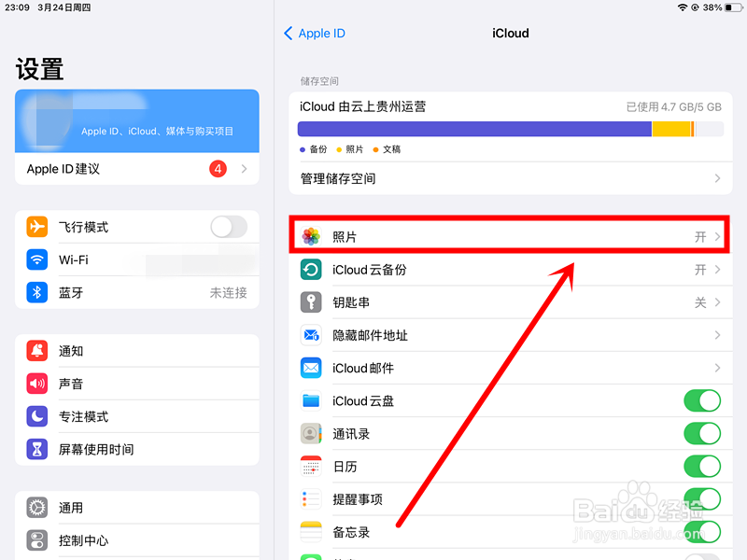The height and width of the screenshot is (560, 747).
Task: Turn off the iCloud云盘 switch
Action: 702,401
